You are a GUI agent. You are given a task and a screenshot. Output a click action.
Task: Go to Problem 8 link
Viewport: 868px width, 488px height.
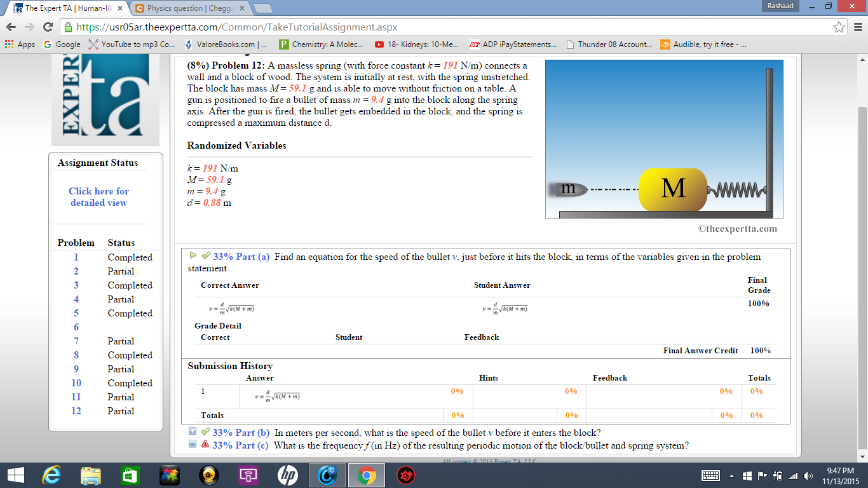76,355
